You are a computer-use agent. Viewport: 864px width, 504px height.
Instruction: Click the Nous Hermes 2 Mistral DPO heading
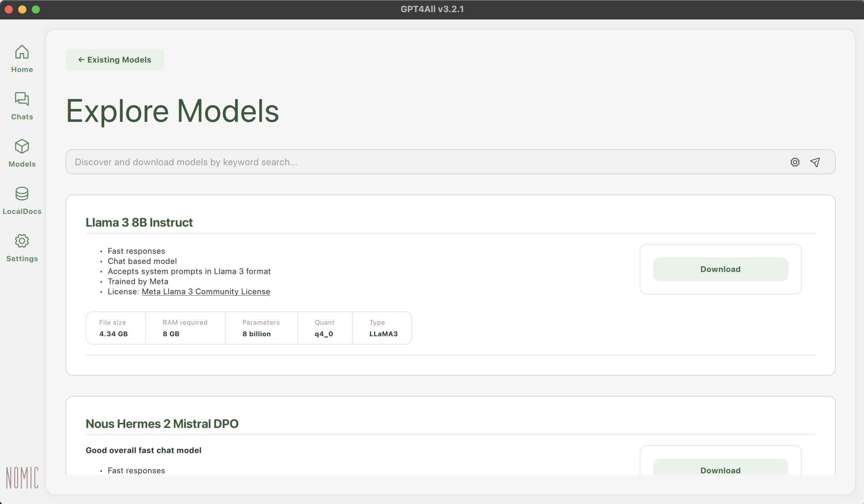coord(162,424)
